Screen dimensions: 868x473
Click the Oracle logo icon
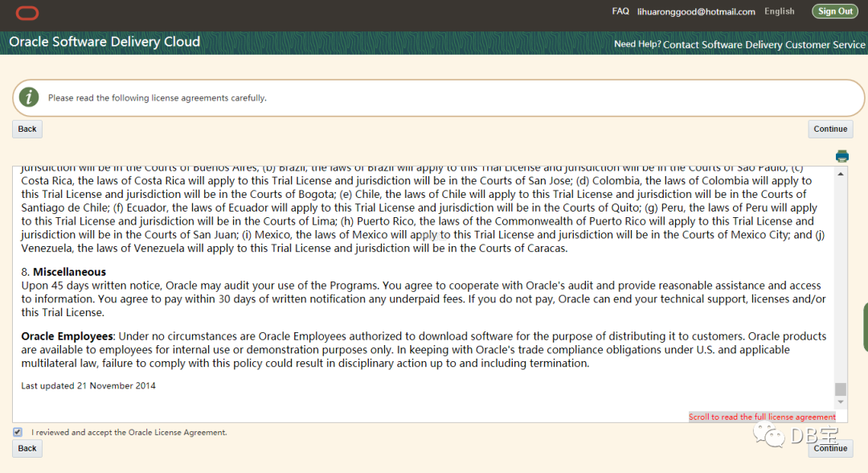click(27, 13)
